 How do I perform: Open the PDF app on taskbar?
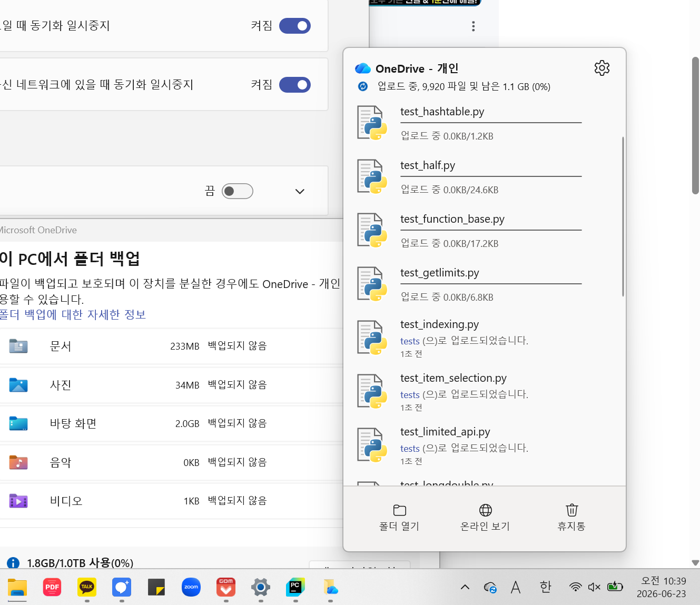[52, 587]
